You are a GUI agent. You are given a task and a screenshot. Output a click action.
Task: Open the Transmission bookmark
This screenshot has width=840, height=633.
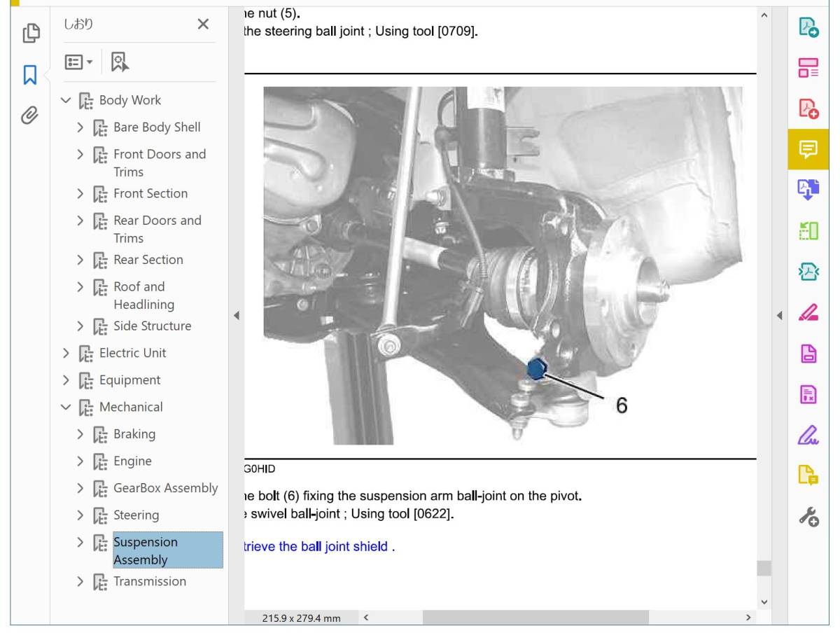pyautogui.click(x=150, y=581)
